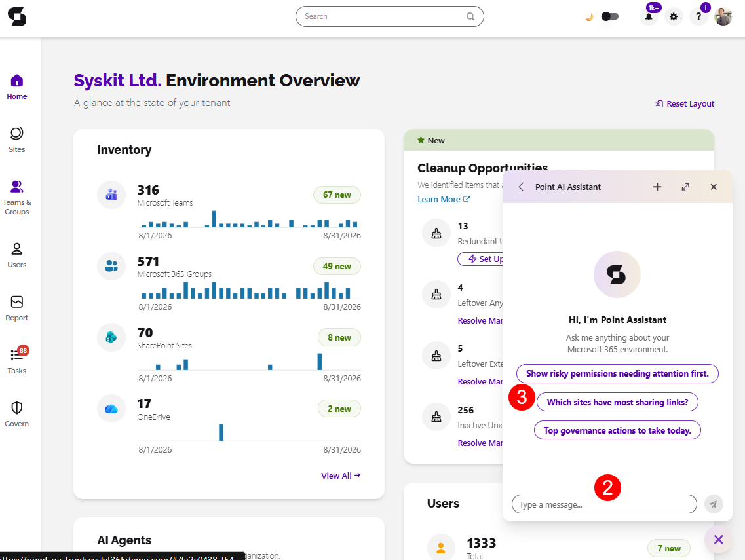Click the cleanup icon beside Leftover Any item

436,295
